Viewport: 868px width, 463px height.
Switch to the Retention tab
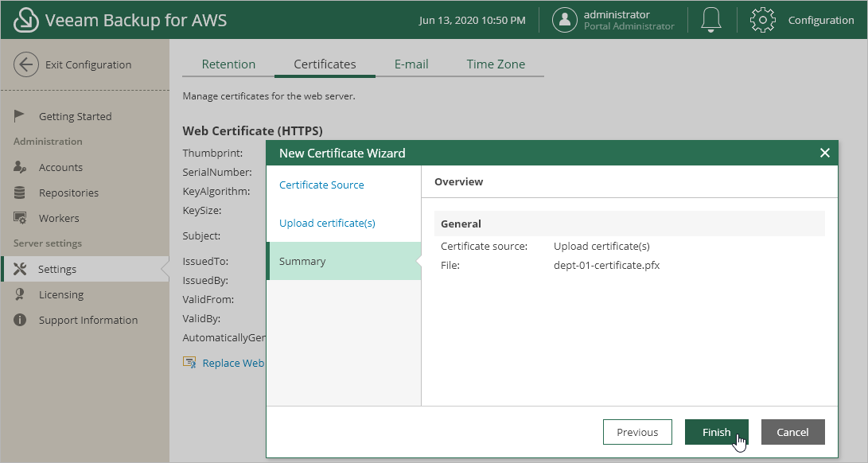[x=228, y=64]
